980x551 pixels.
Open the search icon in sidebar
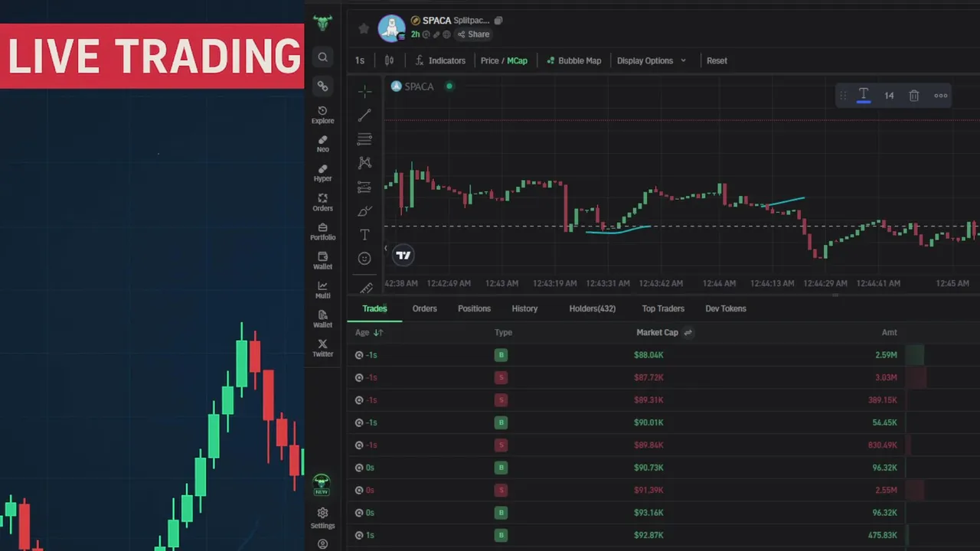(322, 57)
